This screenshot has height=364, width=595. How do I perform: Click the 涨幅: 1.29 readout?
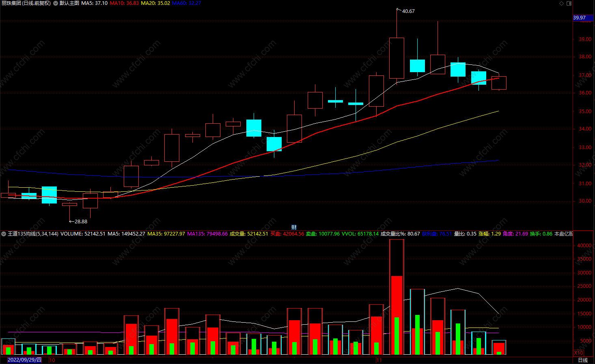point(489,234)
